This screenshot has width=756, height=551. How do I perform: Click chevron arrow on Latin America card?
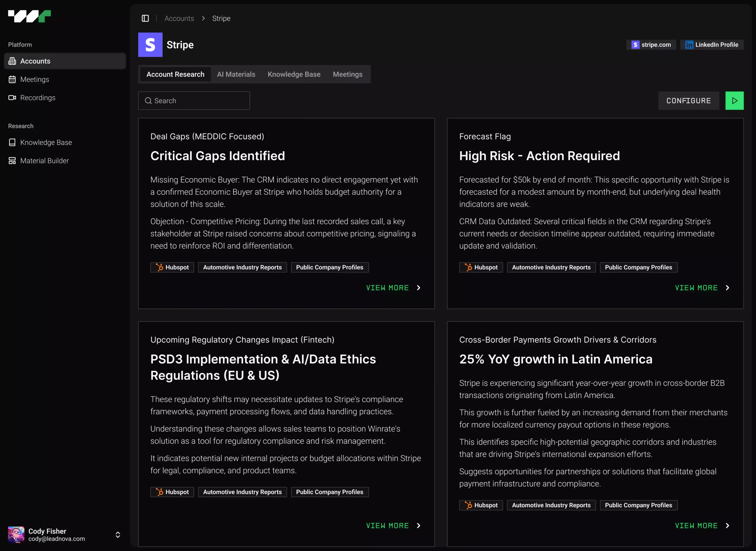point(728,526)
